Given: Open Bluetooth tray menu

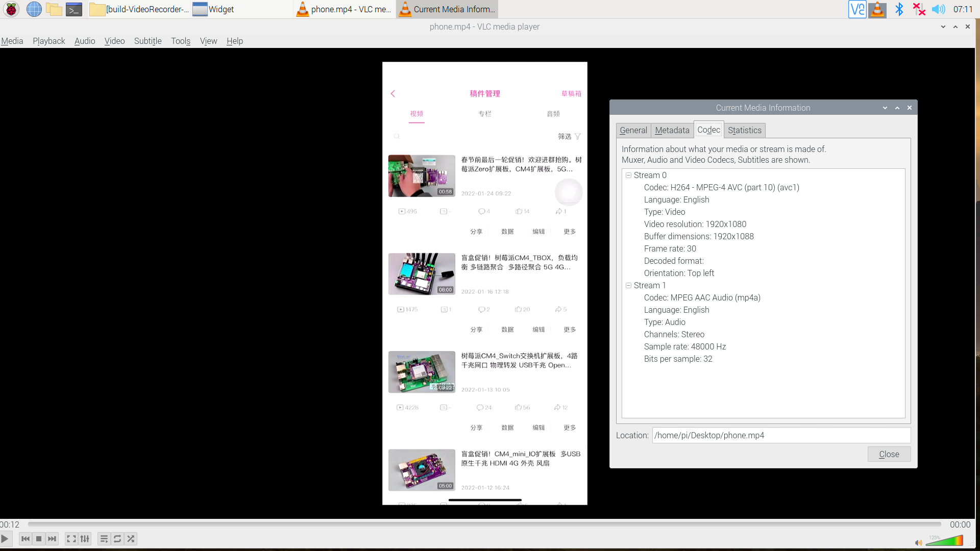Looking at the screenshot, I should [x=899, y=9].
